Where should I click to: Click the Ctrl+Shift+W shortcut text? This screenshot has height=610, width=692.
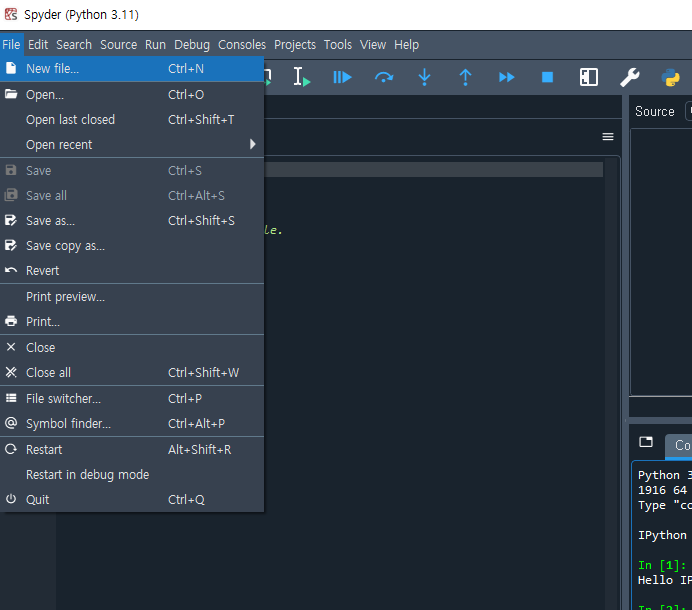click(x=203, y=373)
